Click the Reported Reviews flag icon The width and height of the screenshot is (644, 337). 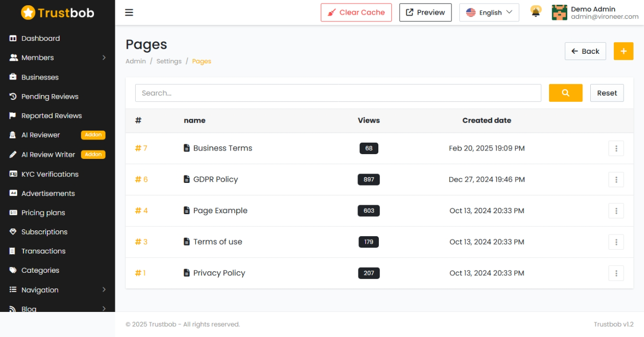13,116
